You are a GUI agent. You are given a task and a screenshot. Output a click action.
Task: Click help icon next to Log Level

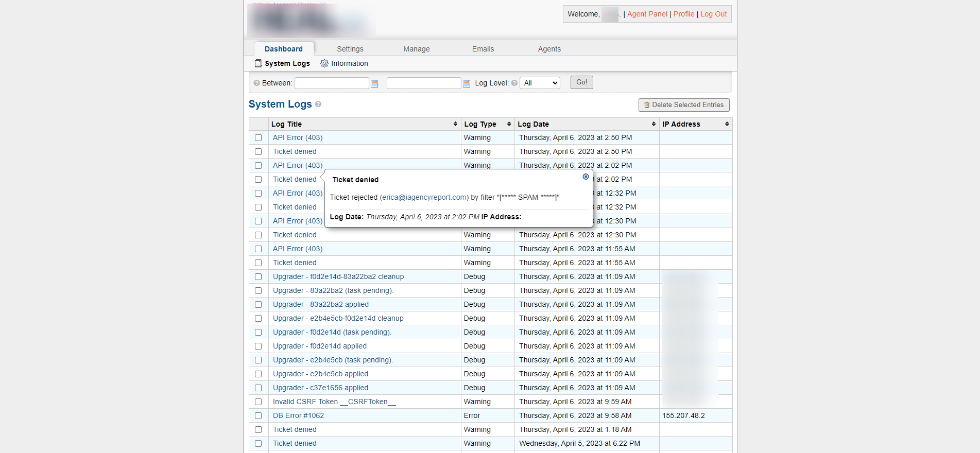click(514, 83)
